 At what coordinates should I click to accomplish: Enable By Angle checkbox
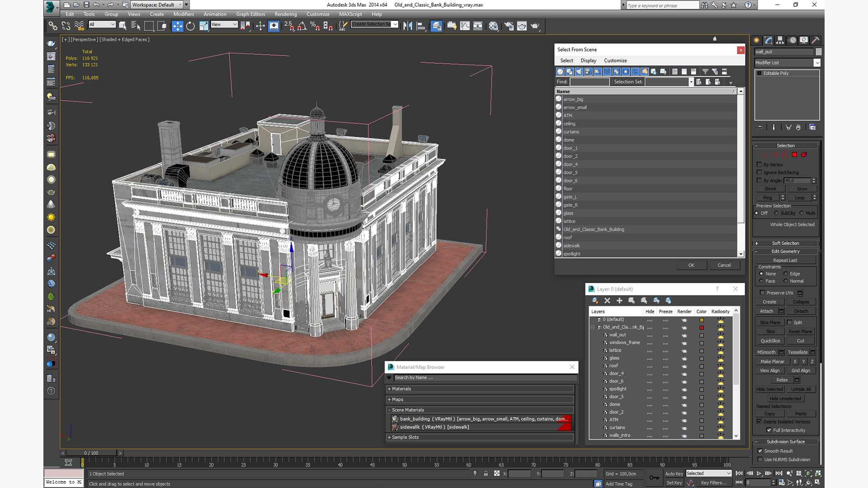tap(759, 180)
